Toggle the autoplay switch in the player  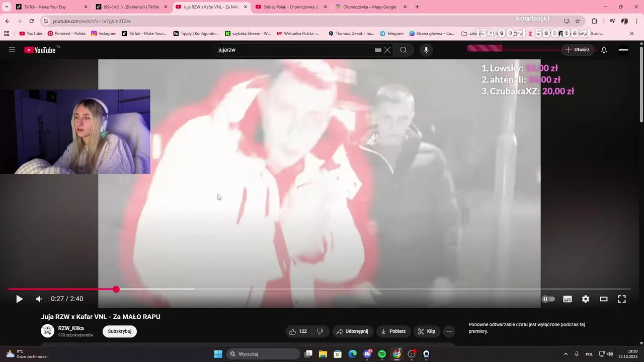pyautogui.click(x=548, y=299)
